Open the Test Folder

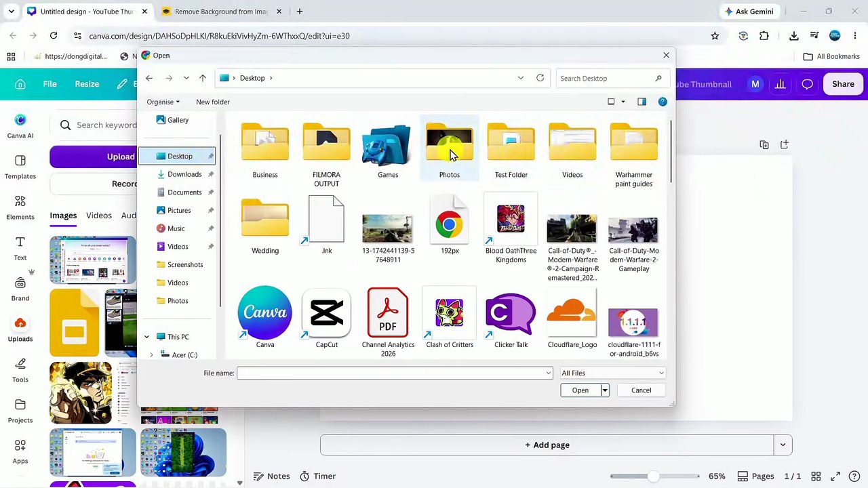[x=511, y=150]
